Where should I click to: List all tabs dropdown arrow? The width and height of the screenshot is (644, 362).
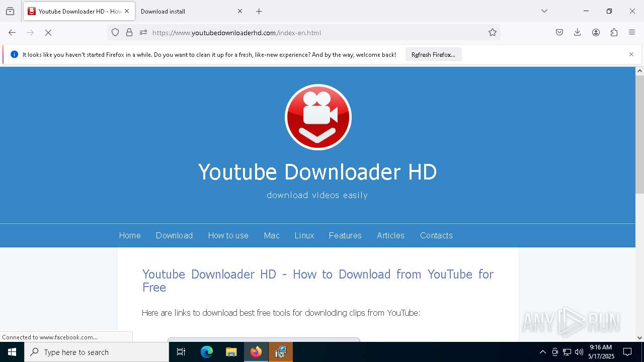[x=544, y=11]
